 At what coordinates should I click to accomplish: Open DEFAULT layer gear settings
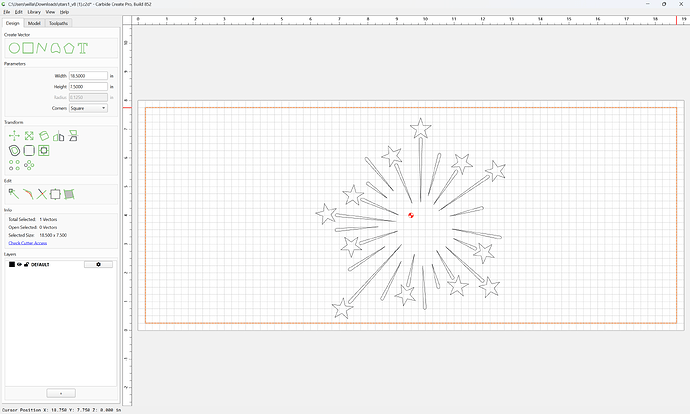tap(98, 264)
